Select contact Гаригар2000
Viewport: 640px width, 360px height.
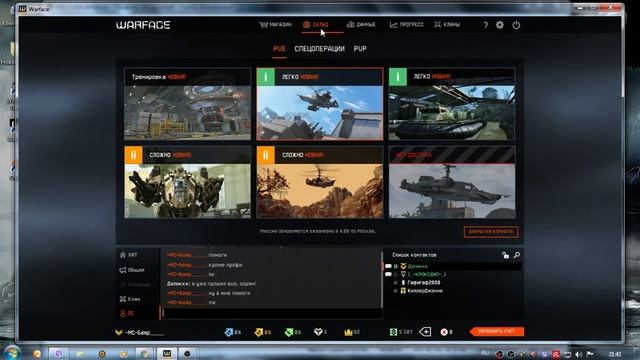coord(424,282)
